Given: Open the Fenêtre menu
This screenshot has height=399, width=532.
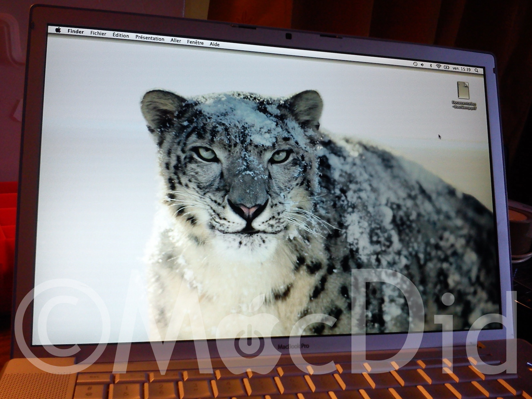Looking at the screenshot, I should (x=195, y=42).
